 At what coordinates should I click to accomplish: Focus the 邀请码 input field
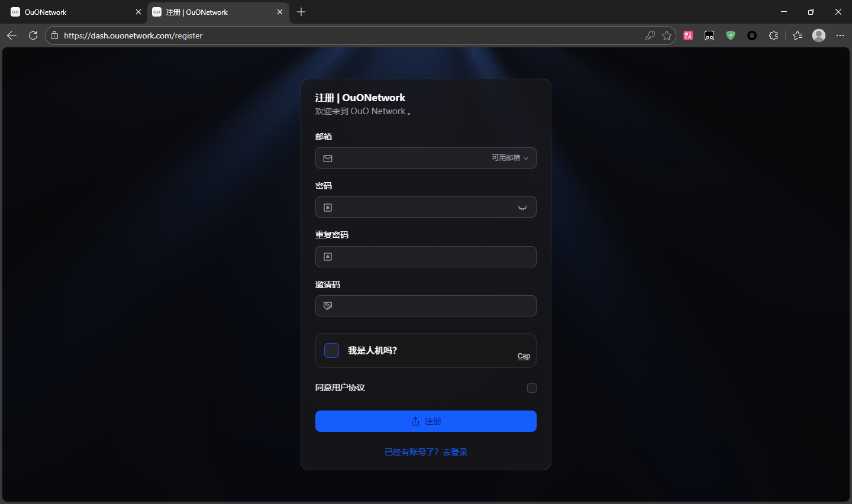coord(432,306)
